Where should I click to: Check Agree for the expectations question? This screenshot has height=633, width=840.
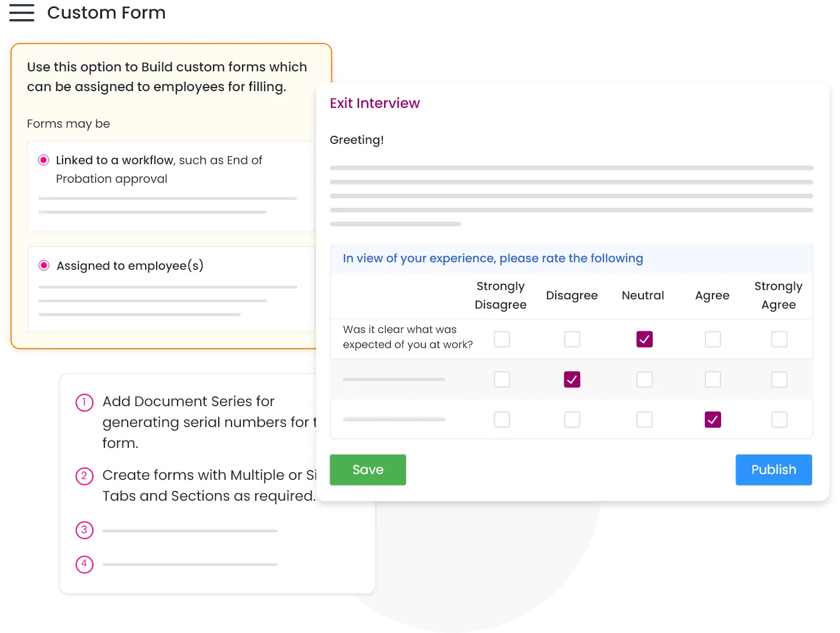pos(712,339)
